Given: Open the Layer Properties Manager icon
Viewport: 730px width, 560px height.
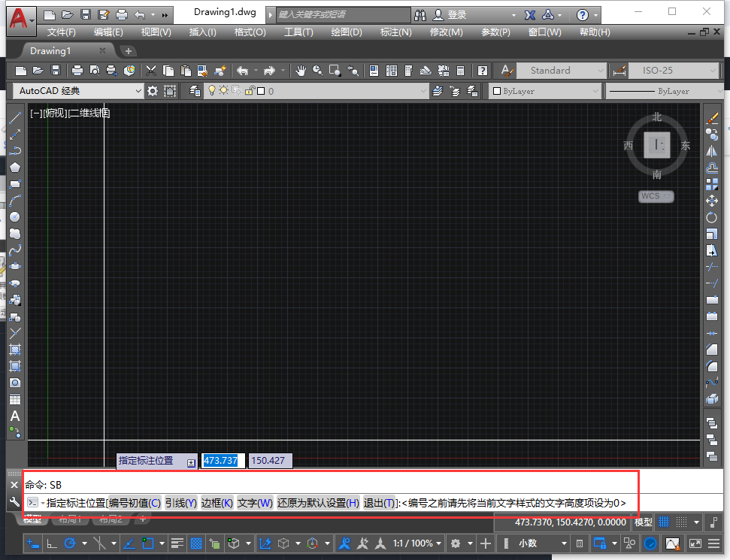Looking at the screenshot, I should (x=195, y=91).
